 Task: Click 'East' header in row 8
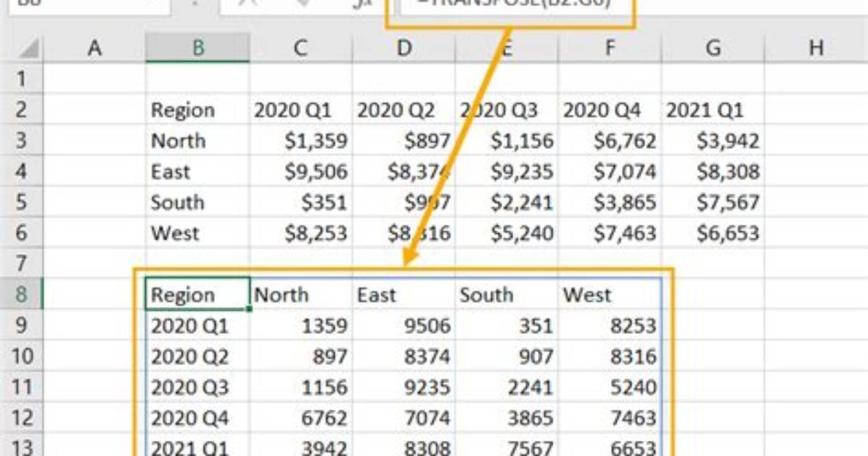404,294
